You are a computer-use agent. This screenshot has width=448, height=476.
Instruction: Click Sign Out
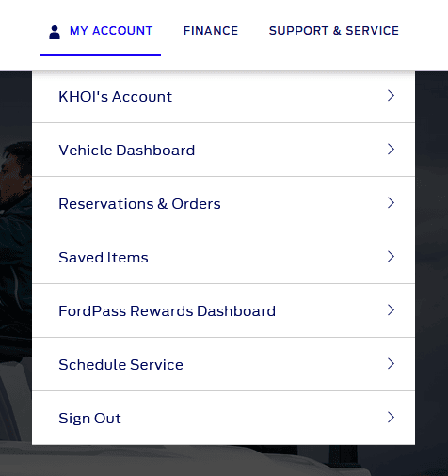click(x=223, y=418)
